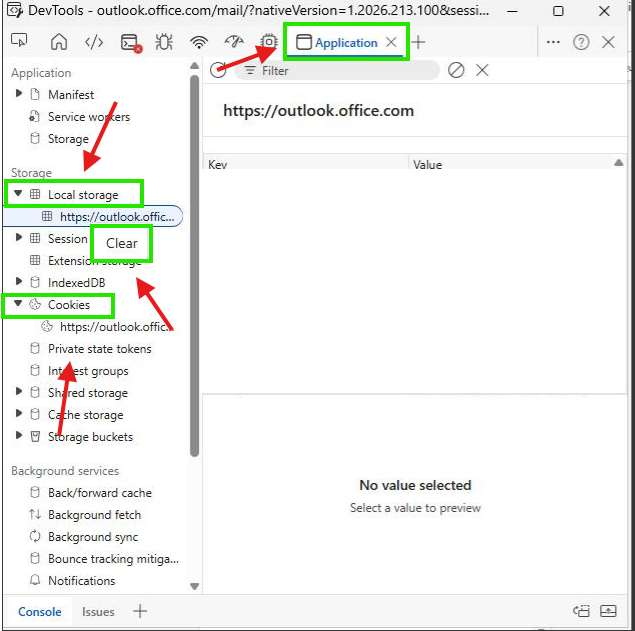Switch to Console drawer tab
635x631 pixels.
pyautogui.click(x=39, y=612)
